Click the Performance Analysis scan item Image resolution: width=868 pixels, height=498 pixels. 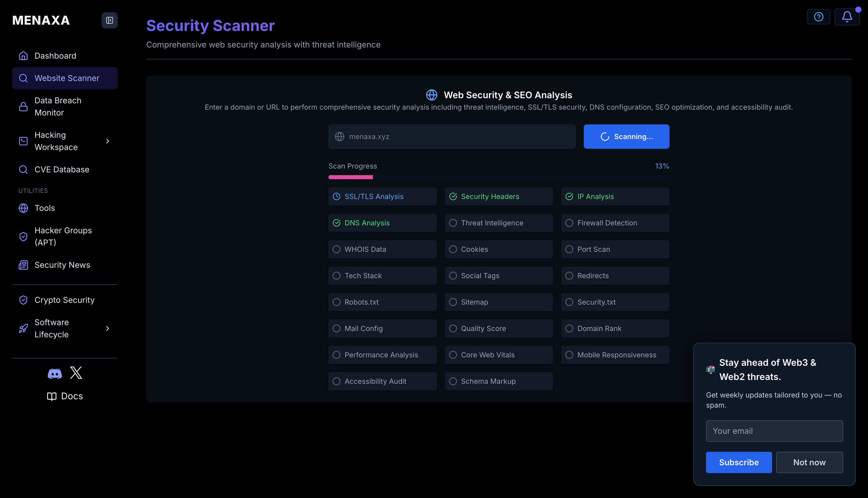382,355
